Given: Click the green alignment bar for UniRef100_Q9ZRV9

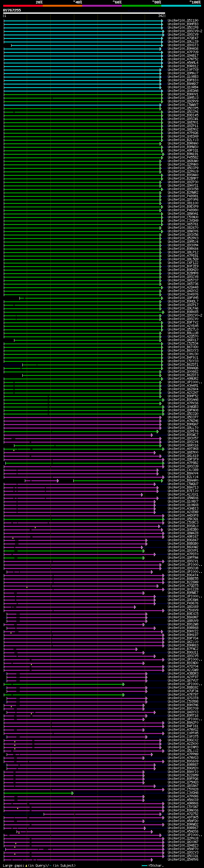Looking at the screenshot, I should click(x=83, y=101).
